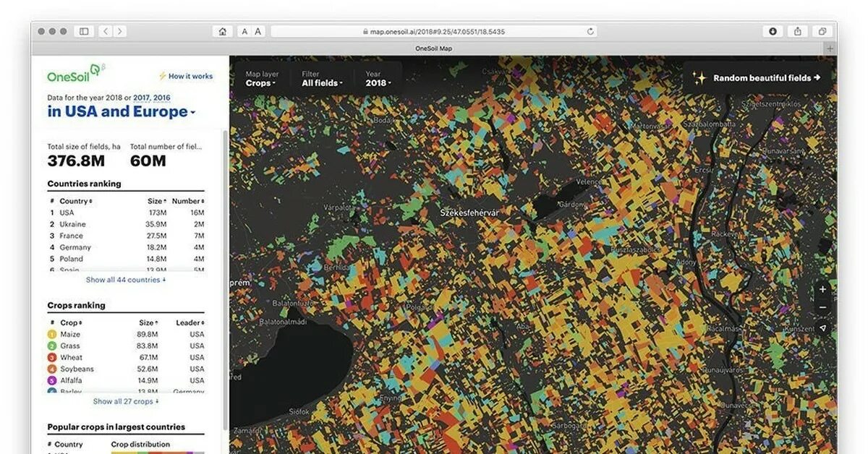Image resolution: width=868 pixels, height=454 pixels.
Task: Select the Wheat row in Crops ranking
Action: point(126,358)
